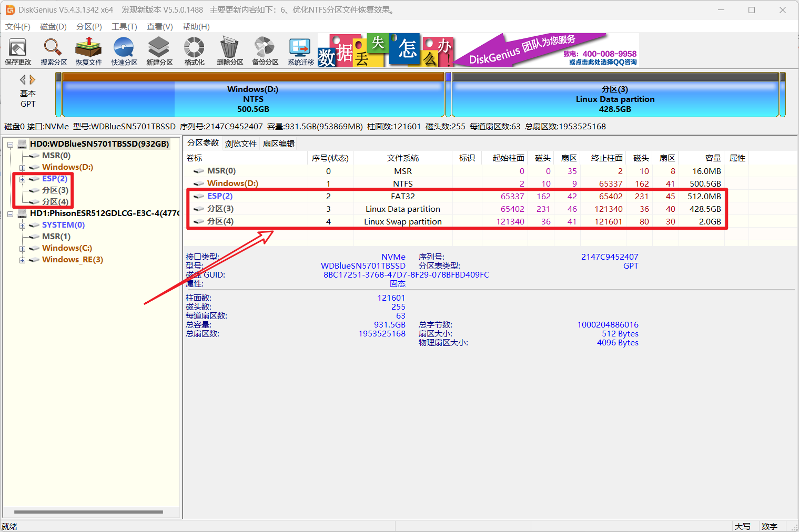The height and width of the screenshot is (532, 799).
Task: Start 快速分区 quick partition
Action: [x=124, y=51]
